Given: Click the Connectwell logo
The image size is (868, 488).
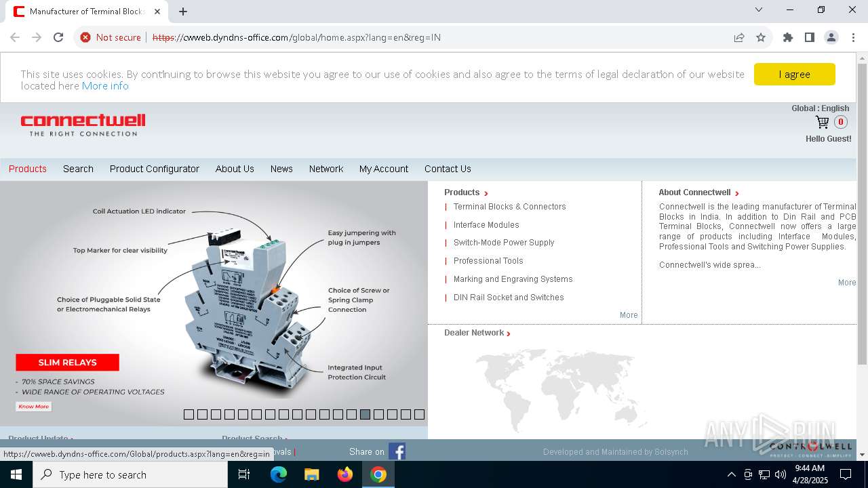Looking at the screenshot, I should tap(83, 125).
